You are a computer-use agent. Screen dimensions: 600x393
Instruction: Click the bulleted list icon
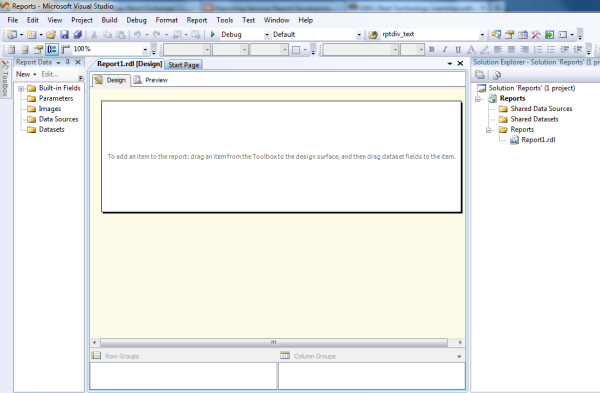click(551, 49)
